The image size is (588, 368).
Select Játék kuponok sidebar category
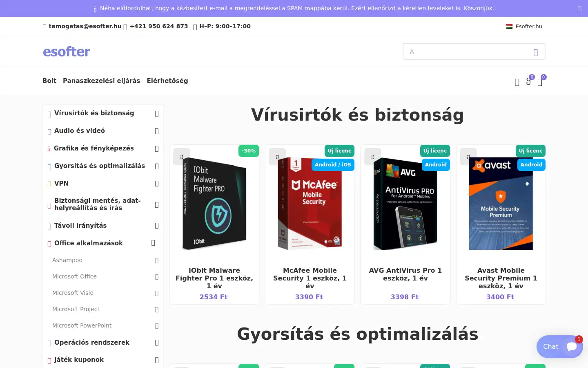[x=79, y=359]
